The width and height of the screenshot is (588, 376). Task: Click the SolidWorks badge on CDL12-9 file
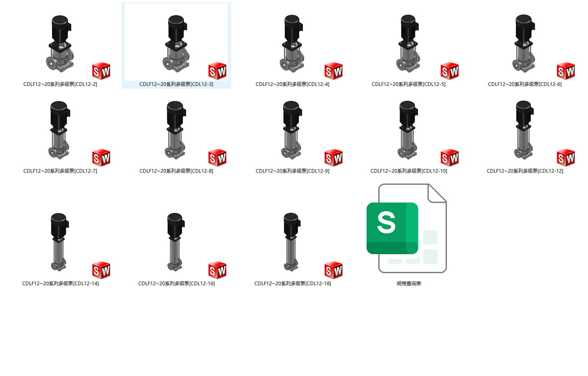pyautogui.click(x=334, y=158)
